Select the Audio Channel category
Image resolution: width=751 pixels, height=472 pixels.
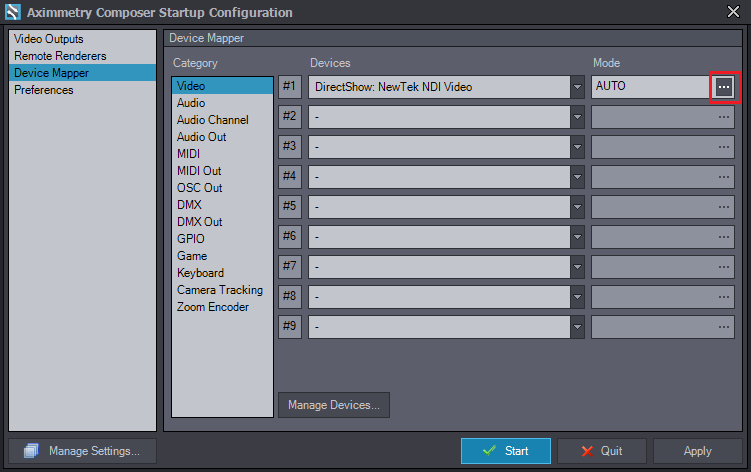tap(213, 120)
